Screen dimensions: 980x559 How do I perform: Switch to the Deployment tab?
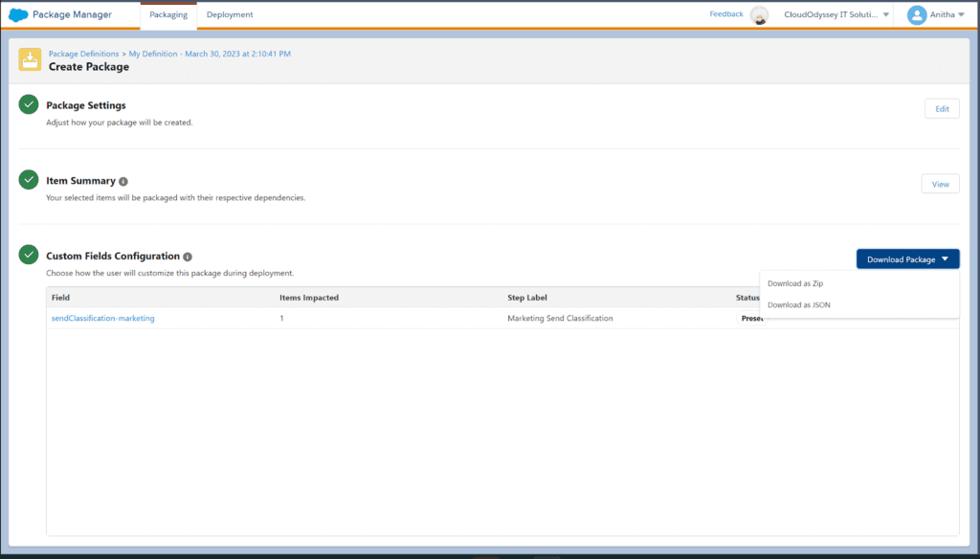click(x=230, y=15)
